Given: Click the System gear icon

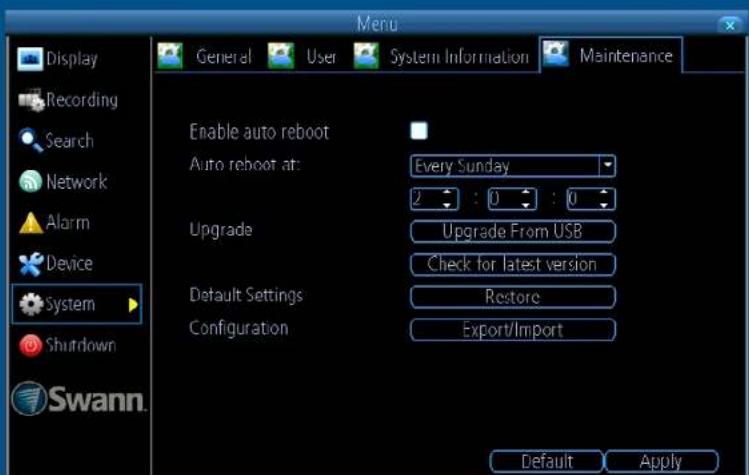Looking at the screenshot, I should [31, 304].
